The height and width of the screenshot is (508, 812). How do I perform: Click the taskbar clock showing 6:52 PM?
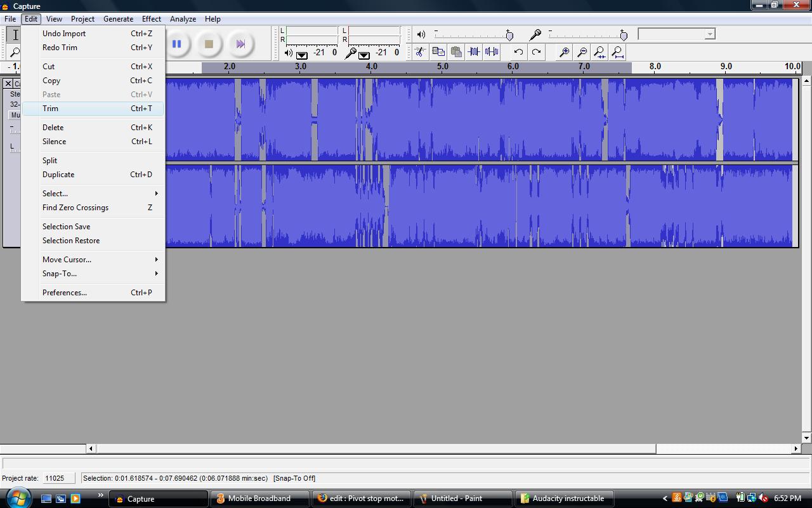tap(787, 498)
